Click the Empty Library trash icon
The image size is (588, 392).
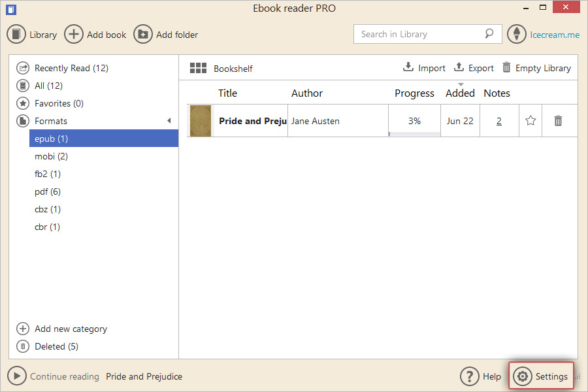tap(506, 67)
